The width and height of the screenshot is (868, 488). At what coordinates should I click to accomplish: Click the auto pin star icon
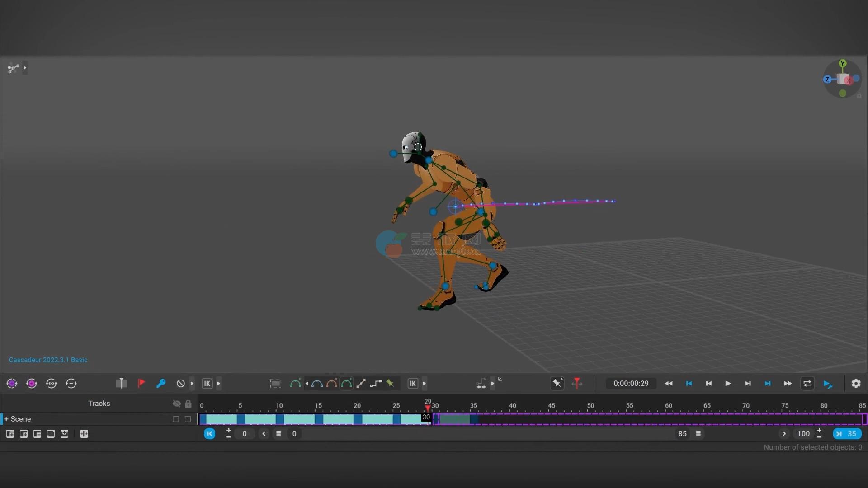tap(557, 384)
